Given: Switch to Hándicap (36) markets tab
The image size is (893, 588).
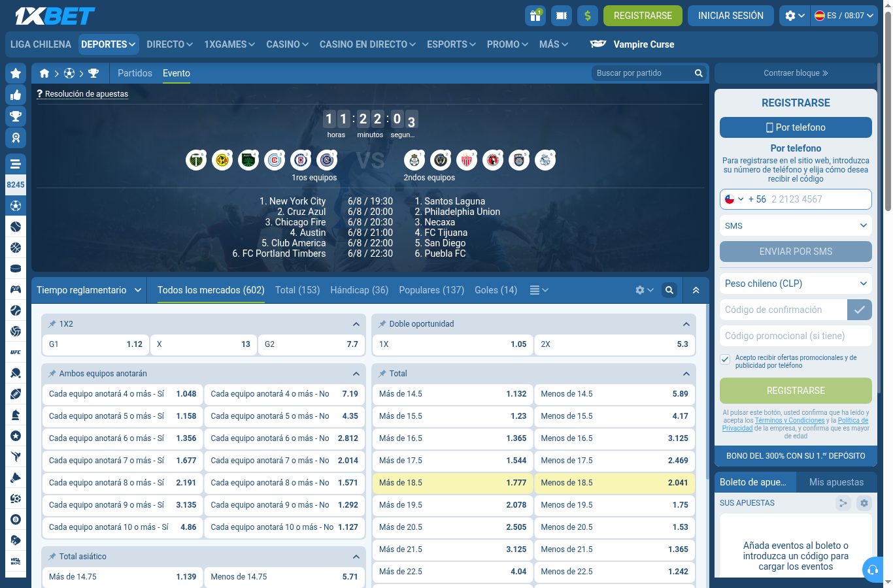Looking at the screenshot, I should 360,290.
